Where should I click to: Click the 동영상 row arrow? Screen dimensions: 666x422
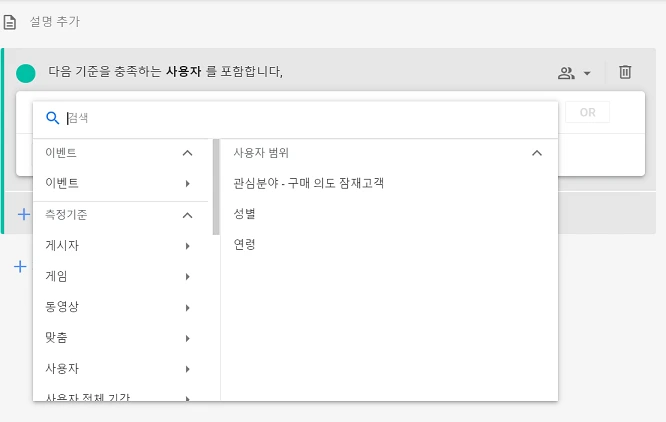coord(187,308)
